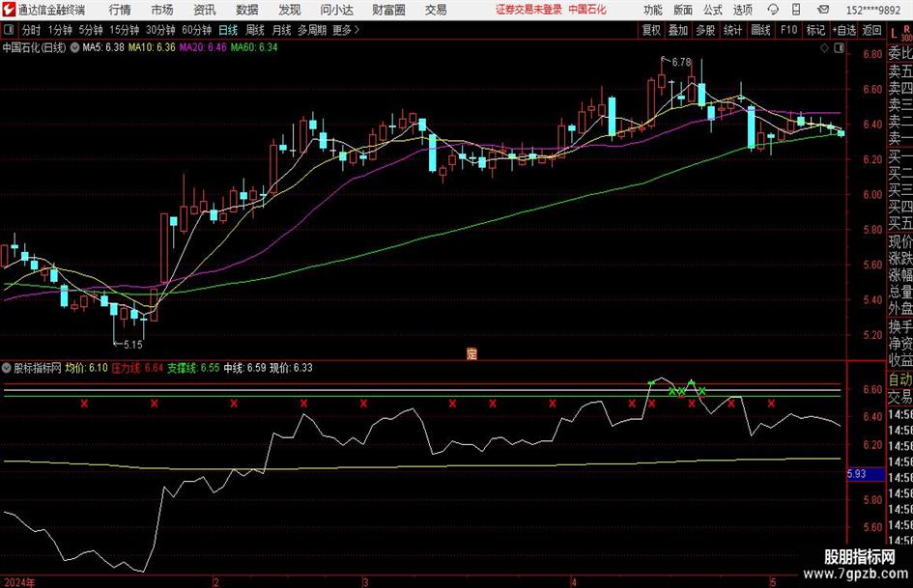Expand the 股标指标网 indicator dropdown arrow
Screen dimensions: 913x588
click(7, 368)
